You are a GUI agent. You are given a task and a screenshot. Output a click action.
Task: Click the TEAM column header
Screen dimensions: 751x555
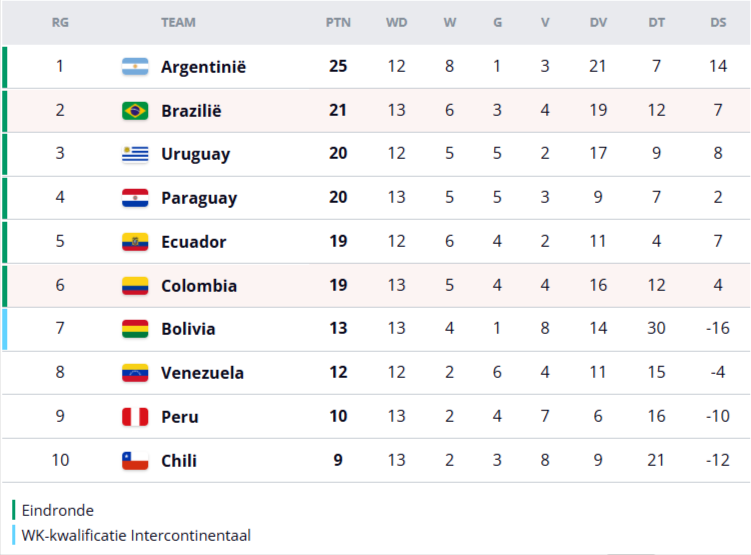point(178,22)
